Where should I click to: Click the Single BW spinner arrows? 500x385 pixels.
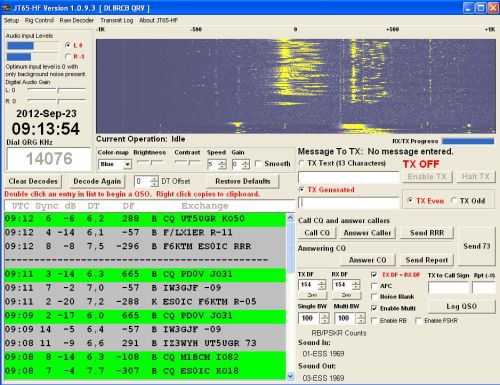click(x=324, y=318)
